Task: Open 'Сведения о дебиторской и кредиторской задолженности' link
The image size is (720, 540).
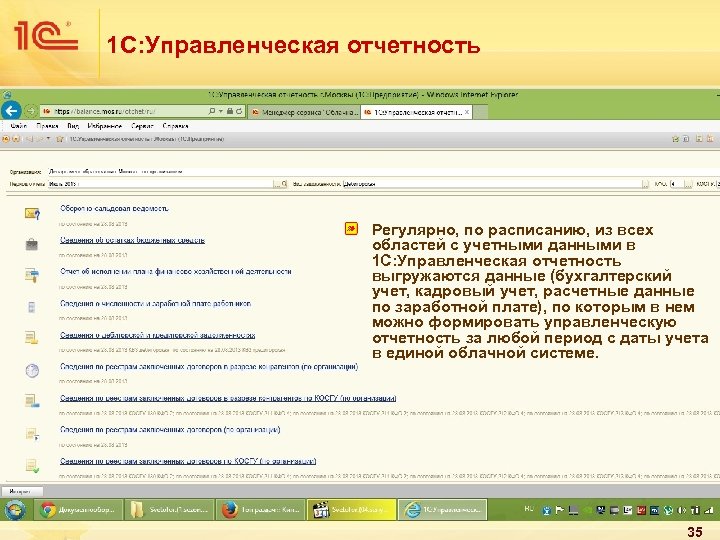Action: 158,335
